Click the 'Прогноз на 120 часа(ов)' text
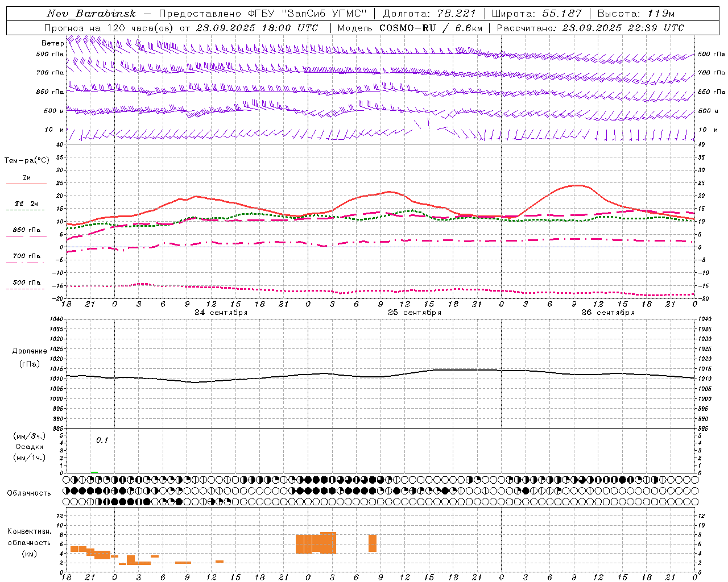The width and height of the screenshot is (728, 582). [x=109, y=28]
